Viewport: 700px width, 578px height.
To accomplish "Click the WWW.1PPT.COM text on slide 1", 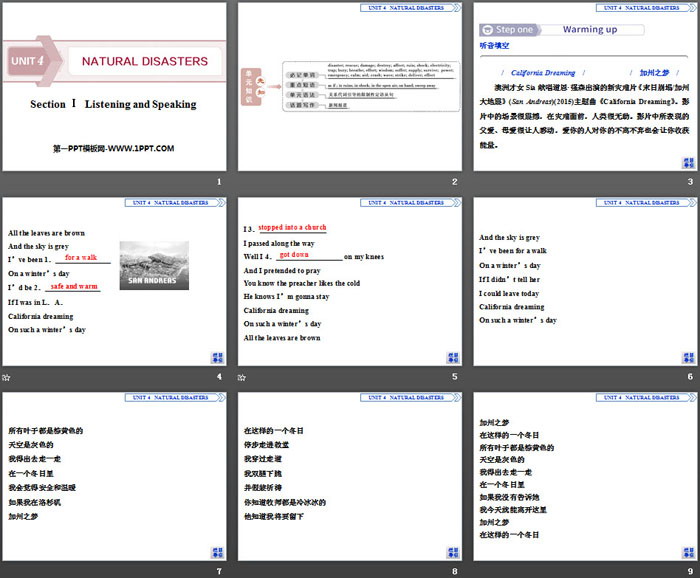I will (141, 148).
